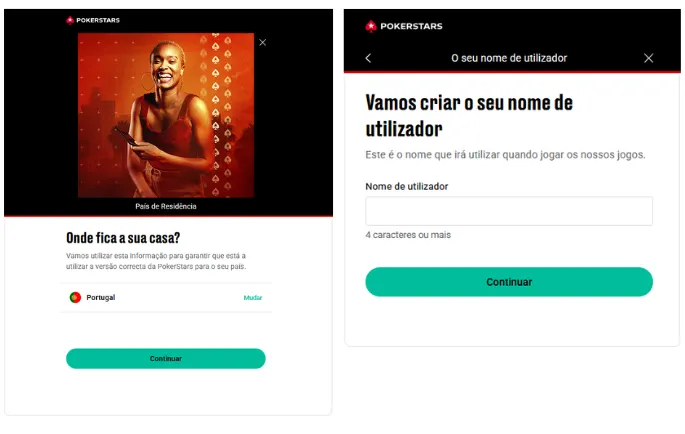This screenshot has height=434, width=685.
Task: Click the PokerStars logo in right panel
Action: 404,26
